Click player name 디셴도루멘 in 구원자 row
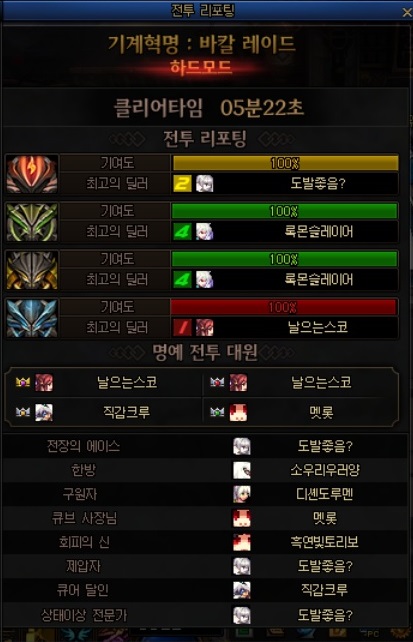Viewport: 413px width, 642px height. tap(325, 494)
